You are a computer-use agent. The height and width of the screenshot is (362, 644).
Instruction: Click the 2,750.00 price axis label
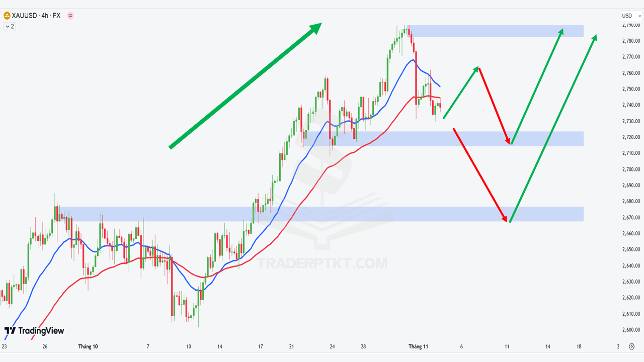631,89
